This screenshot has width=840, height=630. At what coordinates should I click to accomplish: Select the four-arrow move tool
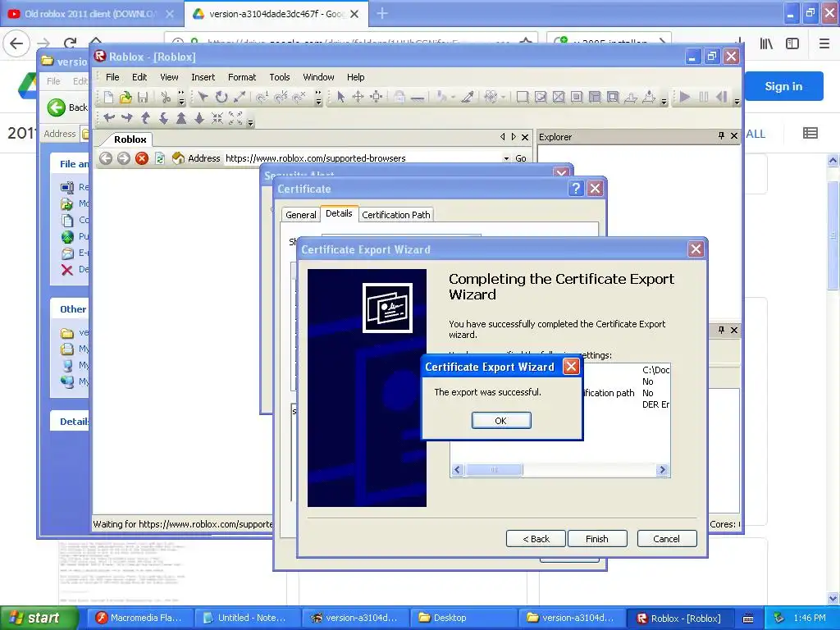(x=358, y=97)
